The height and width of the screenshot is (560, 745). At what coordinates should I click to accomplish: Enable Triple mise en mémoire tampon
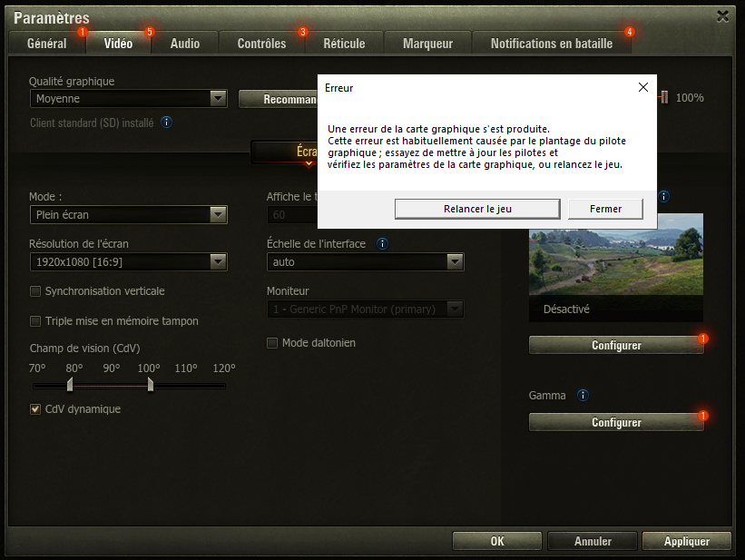35,321
